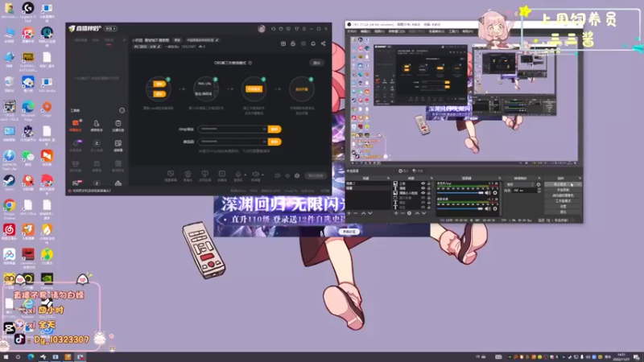Image resolution: width=644 pixels, height=362 pixels.
Task: Toggle visibility eye of second OBS source
Action: point(423,188)
